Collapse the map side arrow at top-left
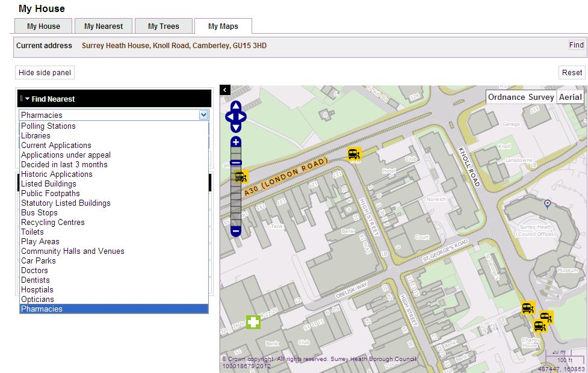The height and width of the screenshot is (373, 588). pyautogui.click(x=224, y=90)
